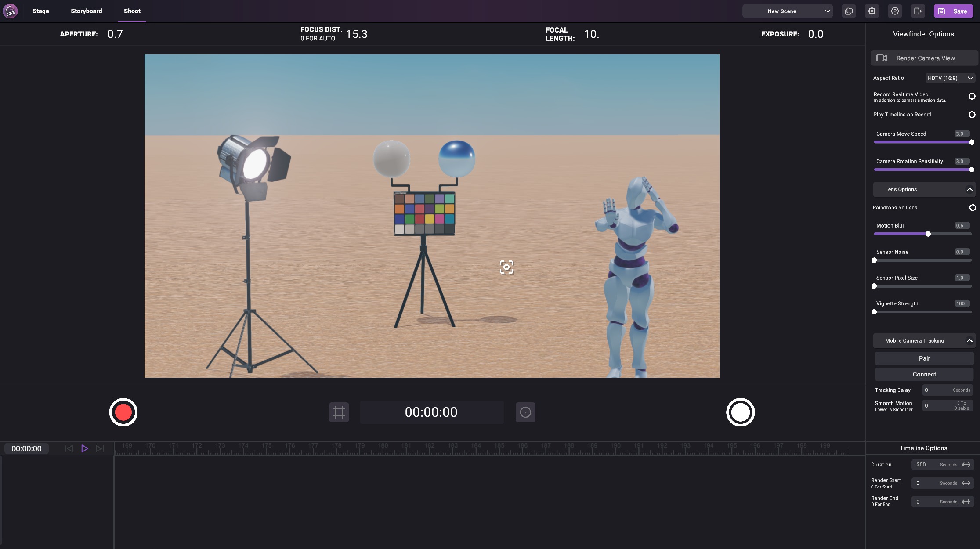980x549 pixels.
Task: Edit the Aperture value
Action: click(115, 34)
